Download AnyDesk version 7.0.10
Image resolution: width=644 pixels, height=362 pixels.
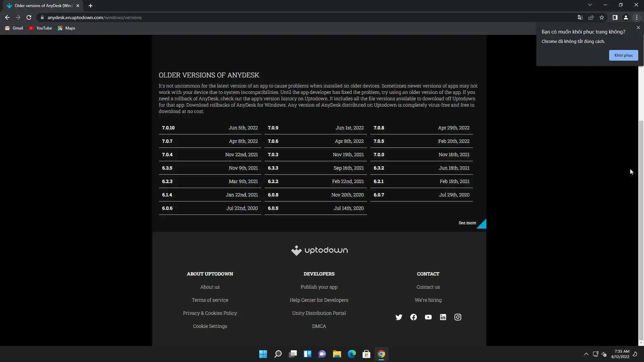click(x=168, y=128)
